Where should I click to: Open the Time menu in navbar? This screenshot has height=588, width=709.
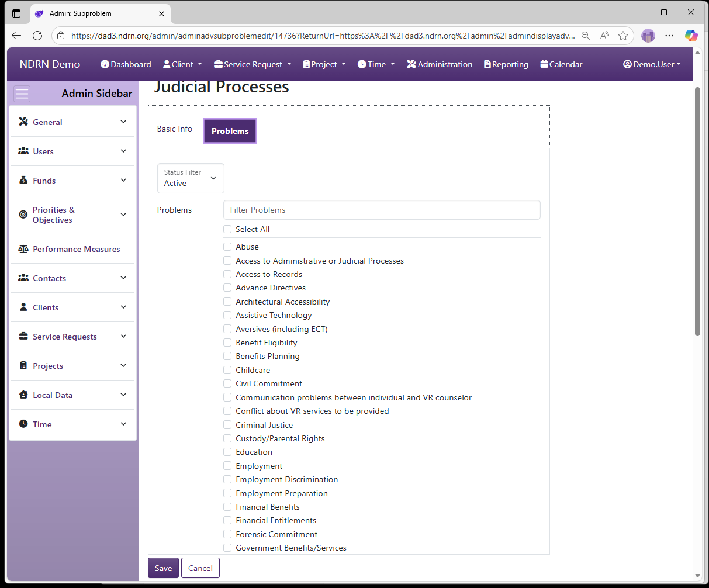pyautogui.click(x=376, y=64)
